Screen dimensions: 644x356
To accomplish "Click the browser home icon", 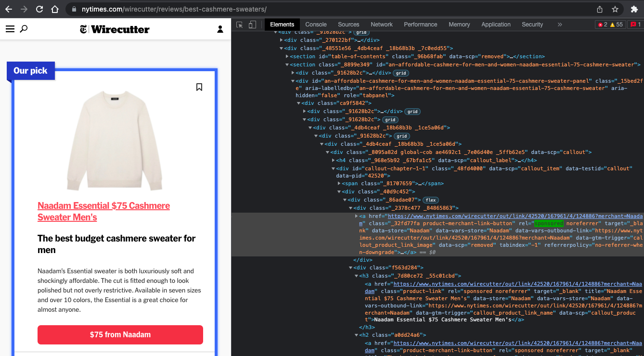I will (x=54, y=8).
